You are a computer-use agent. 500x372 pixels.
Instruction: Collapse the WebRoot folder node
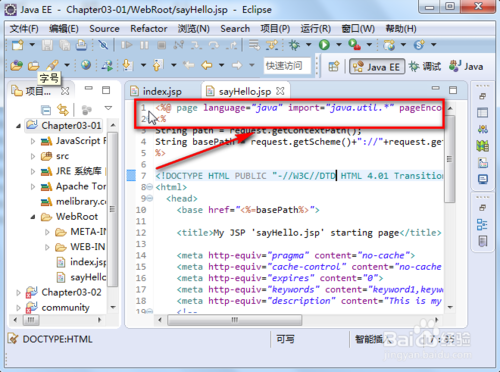click(33, 217)
